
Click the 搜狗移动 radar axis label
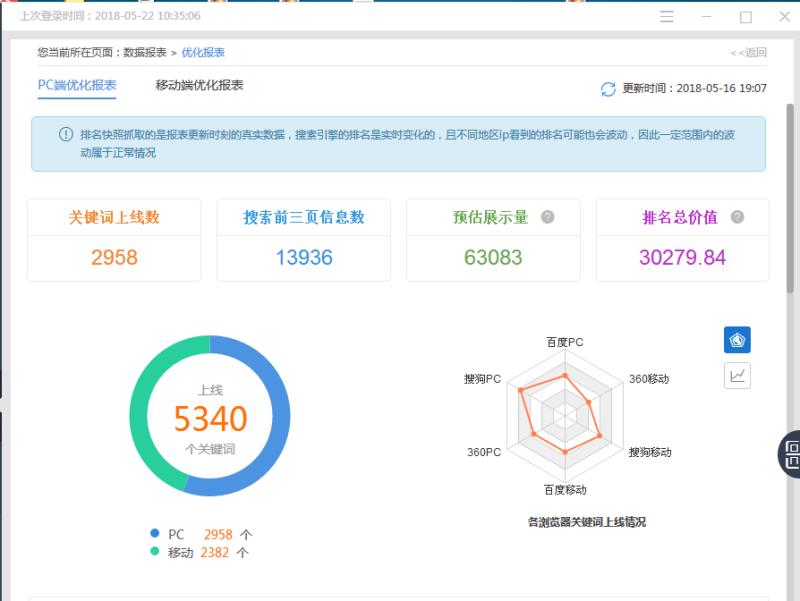tap(649, 452)
